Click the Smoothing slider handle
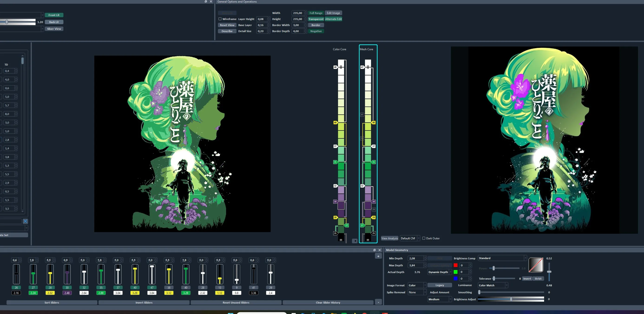The width and height of the screenshot is (644, 314). point(479,292)
